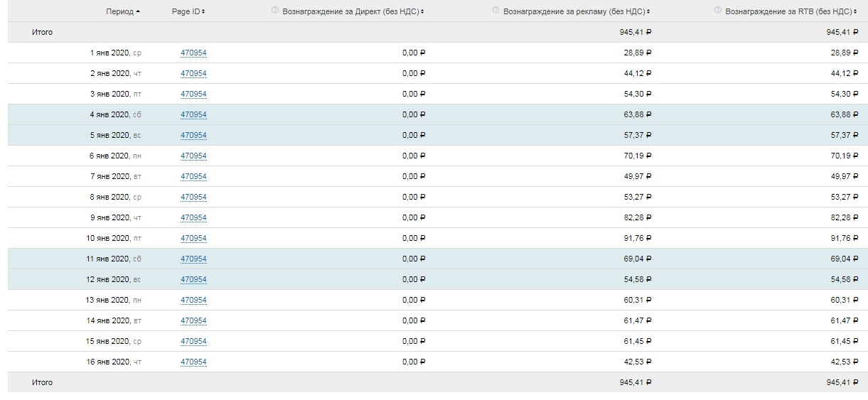Sort by Вознаграждение за рекламу (без НДС)
This screenshot has width=868, height=400.
click(577, 11)
